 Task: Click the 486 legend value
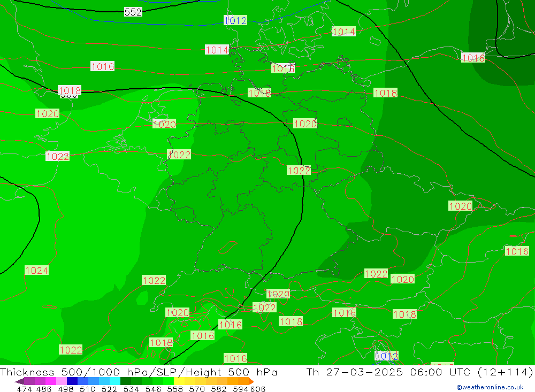point(44,389)
